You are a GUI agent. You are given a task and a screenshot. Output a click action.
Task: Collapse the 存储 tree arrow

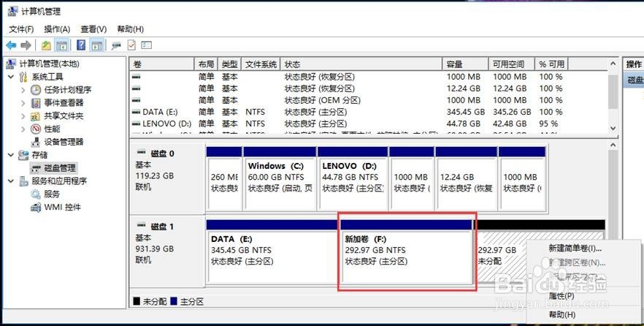(x=11, y=155)
